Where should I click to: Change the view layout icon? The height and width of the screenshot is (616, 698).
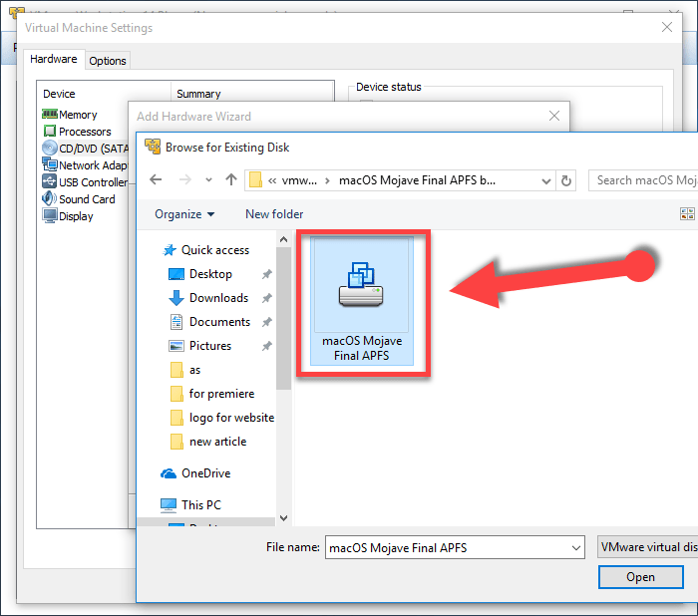[x=686, y=214]
